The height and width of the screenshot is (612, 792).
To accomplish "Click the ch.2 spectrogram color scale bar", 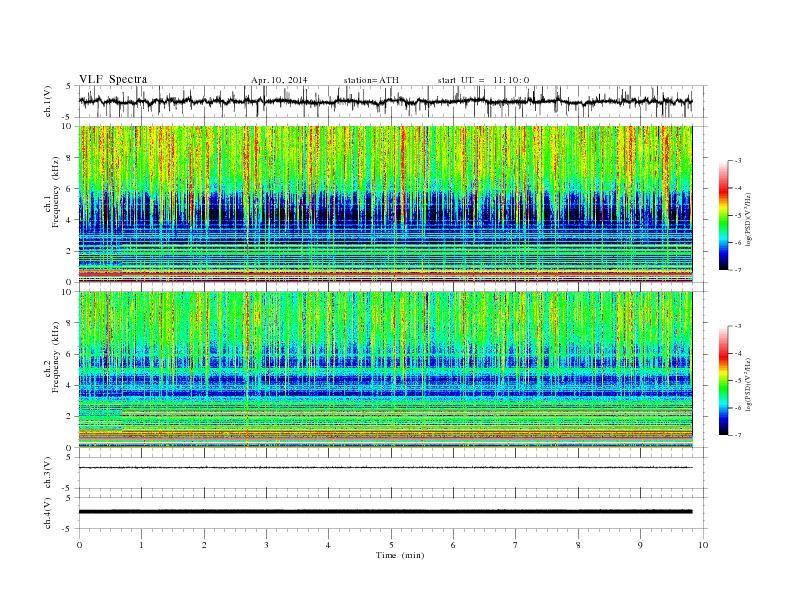I will pyautogui.click(x=723, y=381).
